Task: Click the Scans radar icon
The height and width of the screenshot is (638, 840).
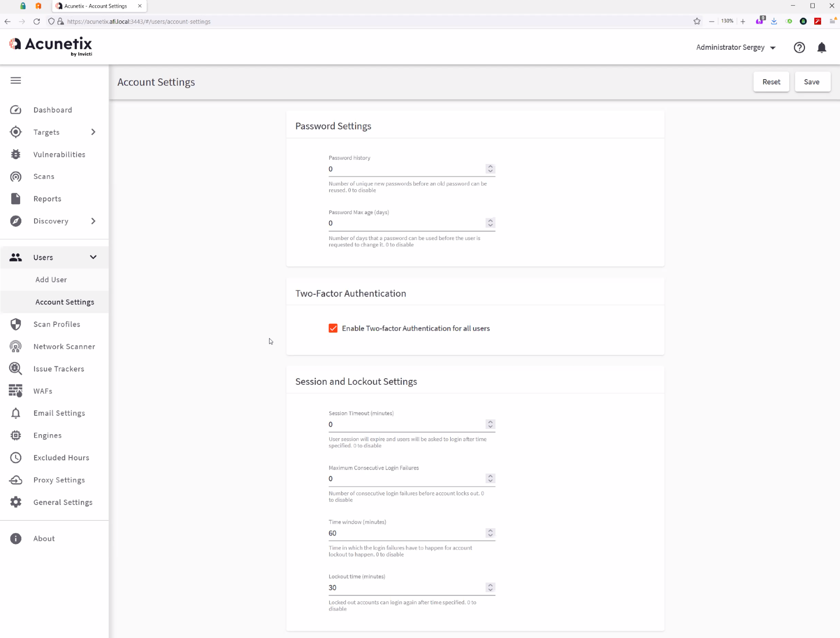Action: point(16,177)
